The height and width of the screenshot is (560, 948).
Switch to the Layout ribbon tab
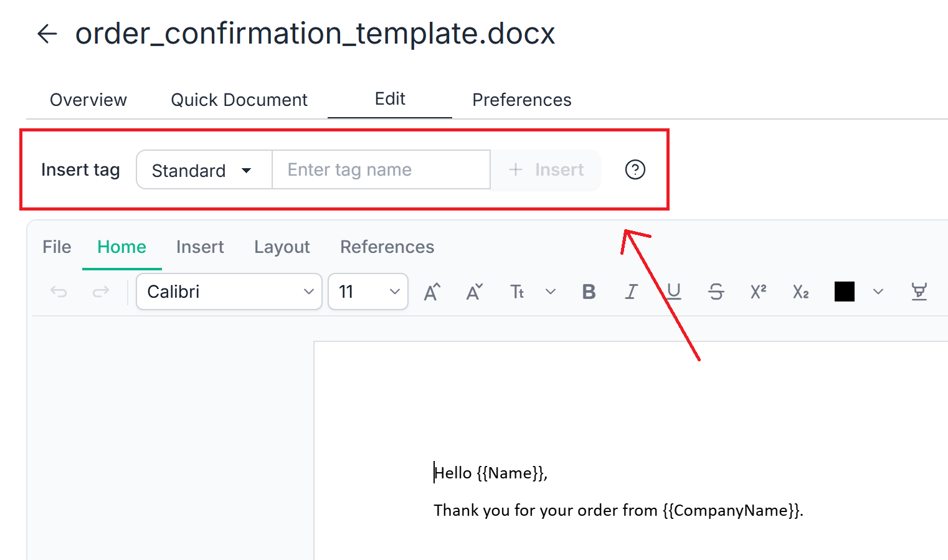pos(282,247)
